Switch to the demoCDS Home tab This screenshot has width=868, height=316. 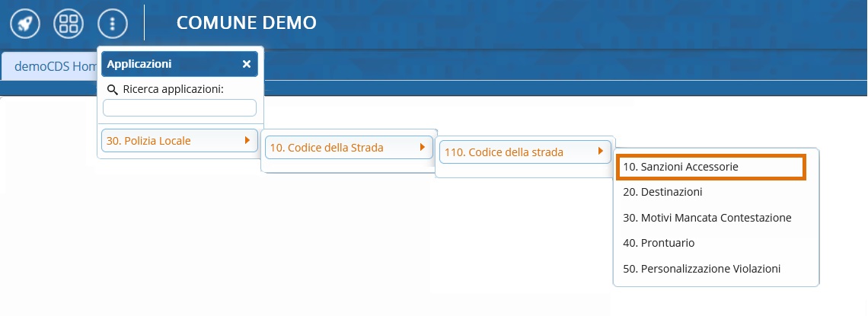(49, 66)
